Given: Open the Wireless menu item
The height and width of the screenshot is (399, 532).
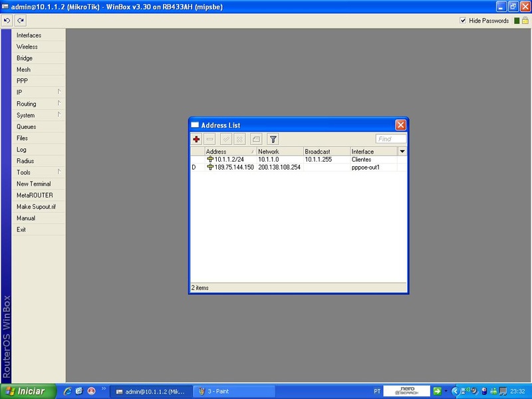Looking at the screenshot, I should (39, 47).
